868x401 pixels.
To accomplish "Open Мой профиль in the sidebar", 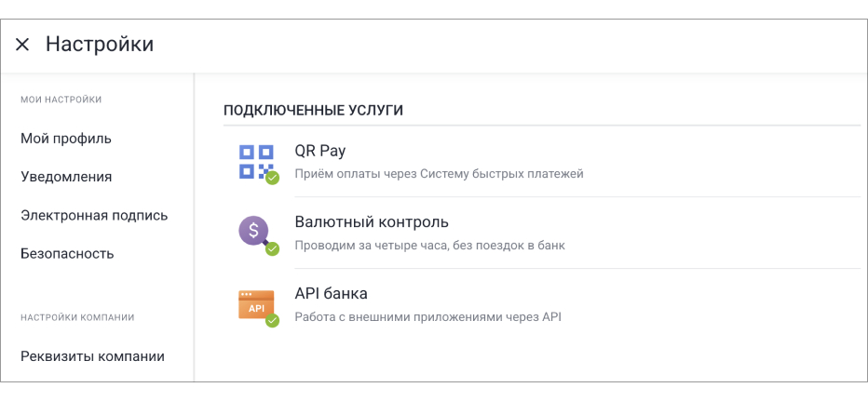I will [x=66, y=139].
